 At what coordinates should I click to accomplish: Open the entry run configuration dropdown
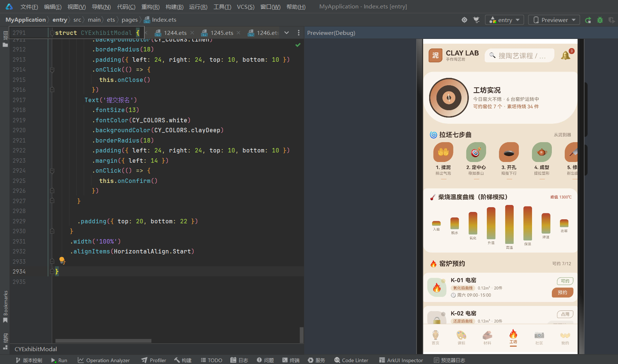pos(504,20)
